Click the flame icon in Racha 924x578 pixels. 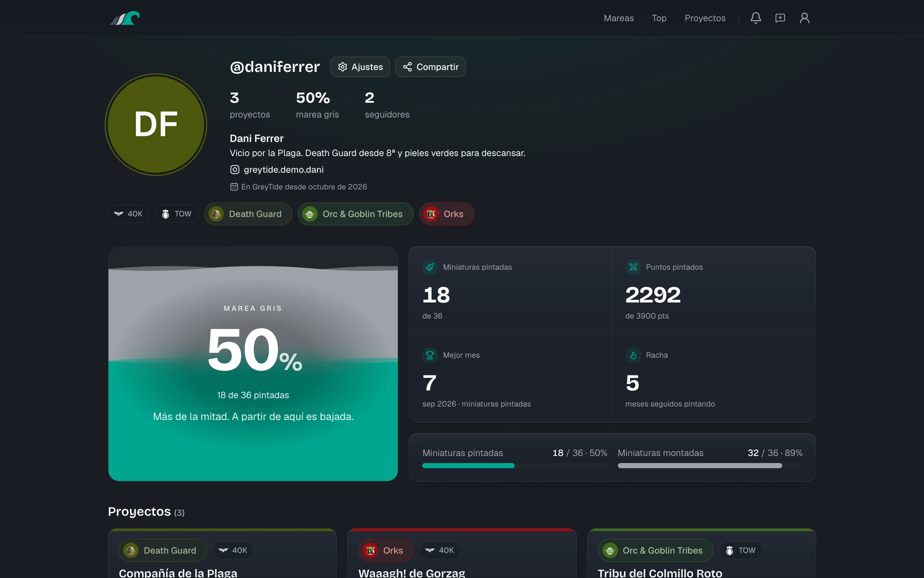633,355
